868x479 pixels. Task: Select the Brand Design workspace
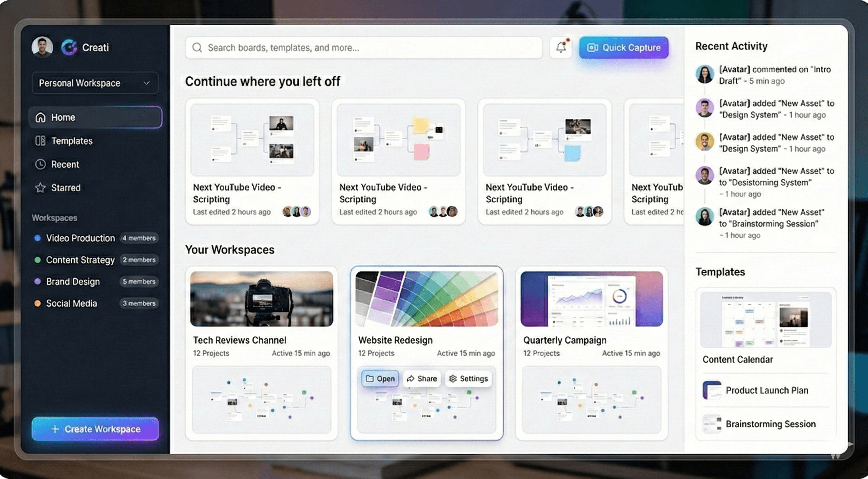[x=73, y=282]
